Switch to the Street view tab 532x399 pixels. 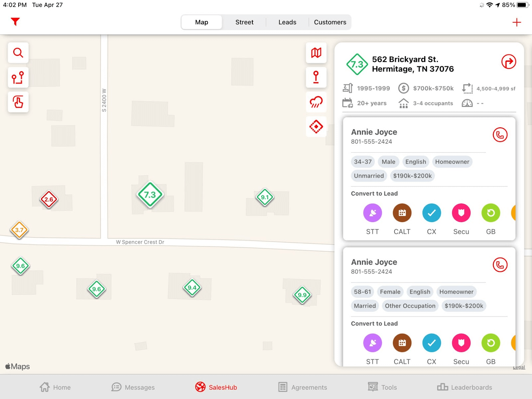[244, 22]
